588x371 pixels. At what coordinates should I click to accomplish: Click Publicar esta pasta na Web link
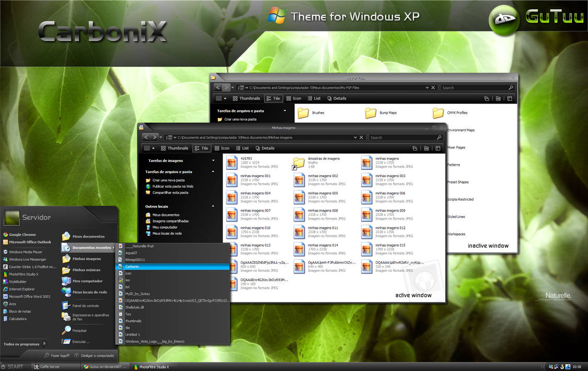(169, 186)
